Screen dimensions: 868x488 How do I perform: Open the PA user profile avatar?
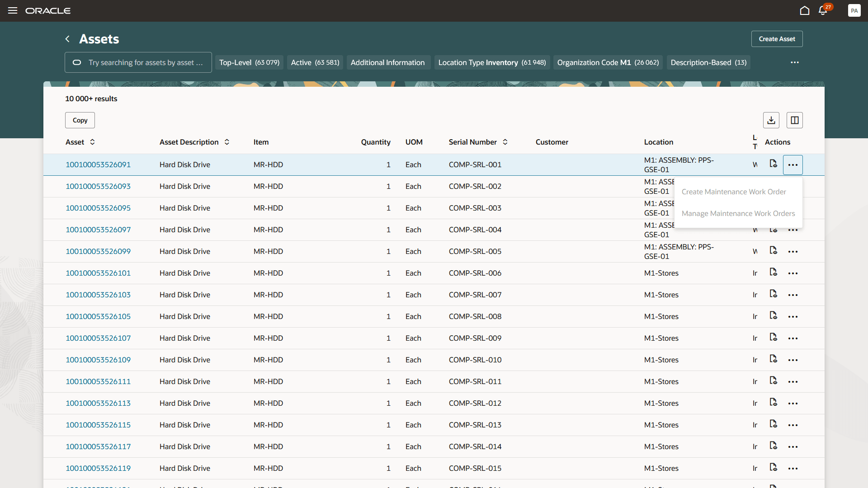pyautogui.click(x=854, y=10)
